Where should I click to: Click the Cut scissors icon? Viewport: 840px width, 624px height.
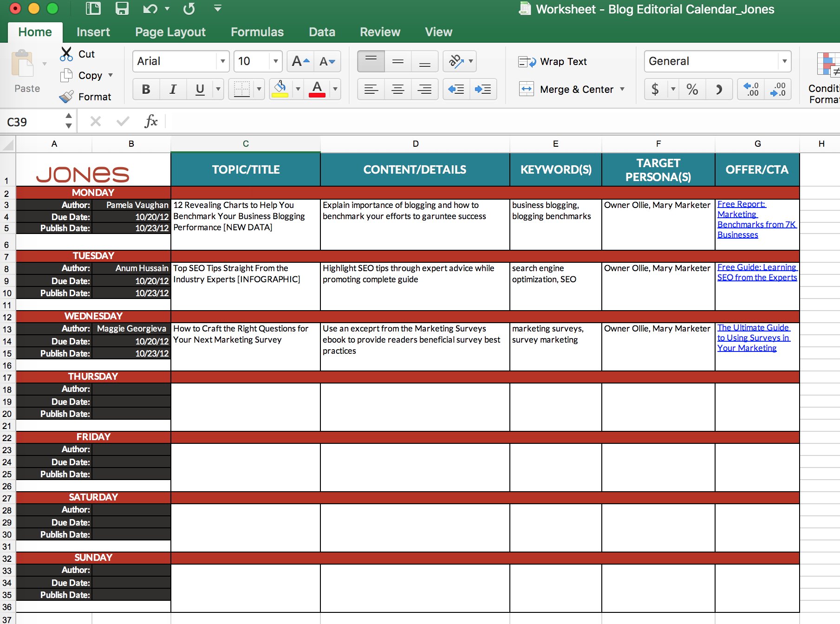click(x=66, y=54)
